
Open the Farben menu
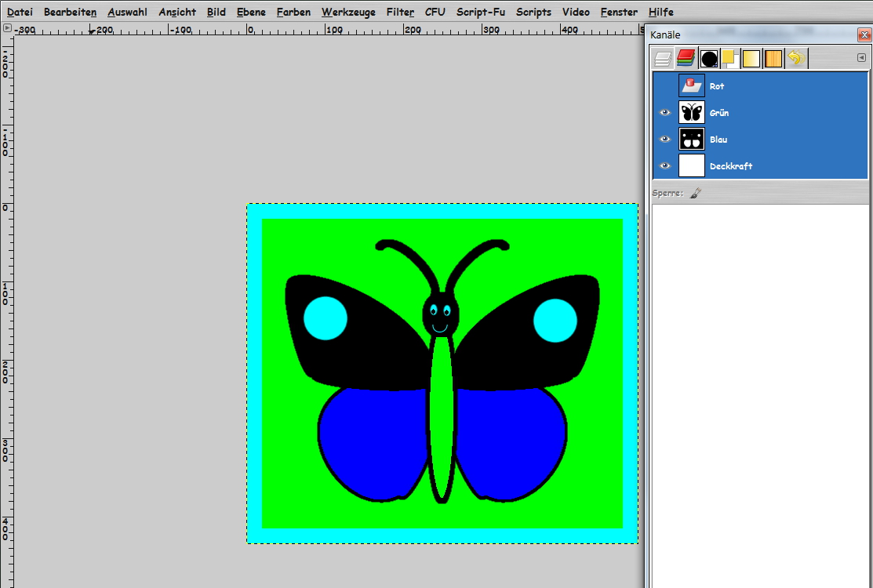point(293,12)
